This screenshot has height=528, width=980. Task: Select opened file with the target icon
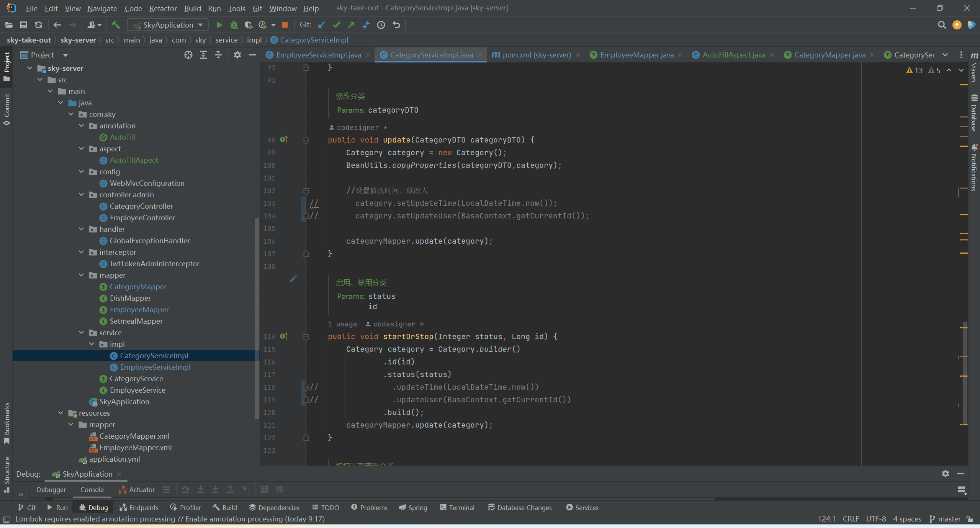188,55
